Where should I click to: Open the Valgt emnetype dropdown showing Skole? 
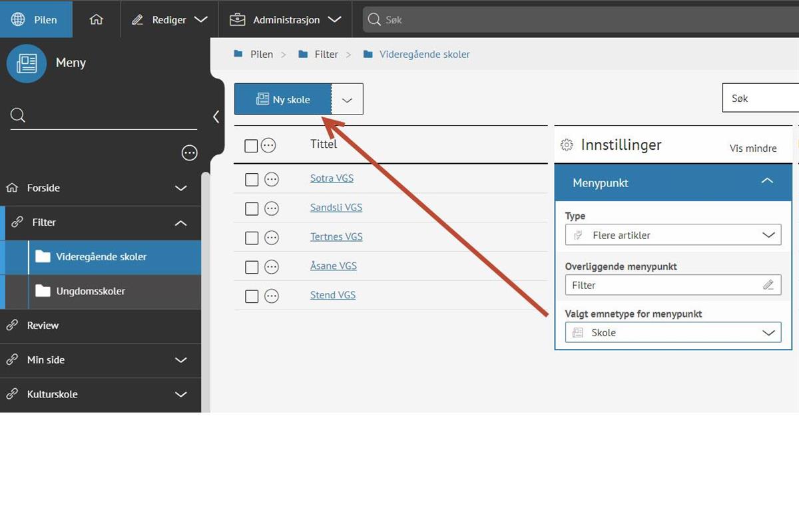coord(672,332)
